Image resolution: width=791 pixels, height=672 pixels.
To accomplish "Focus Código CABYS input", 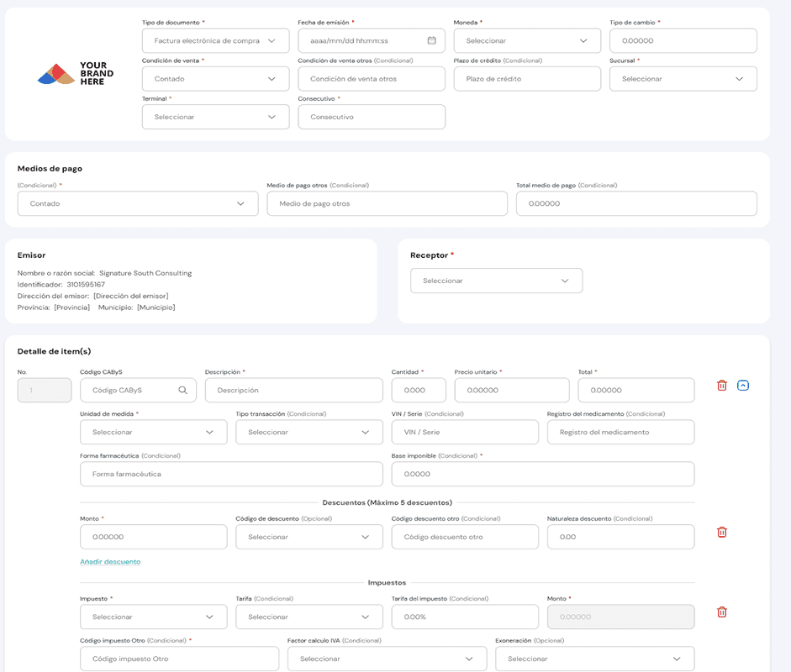I will pyautogui.click(x=138, y=391).
